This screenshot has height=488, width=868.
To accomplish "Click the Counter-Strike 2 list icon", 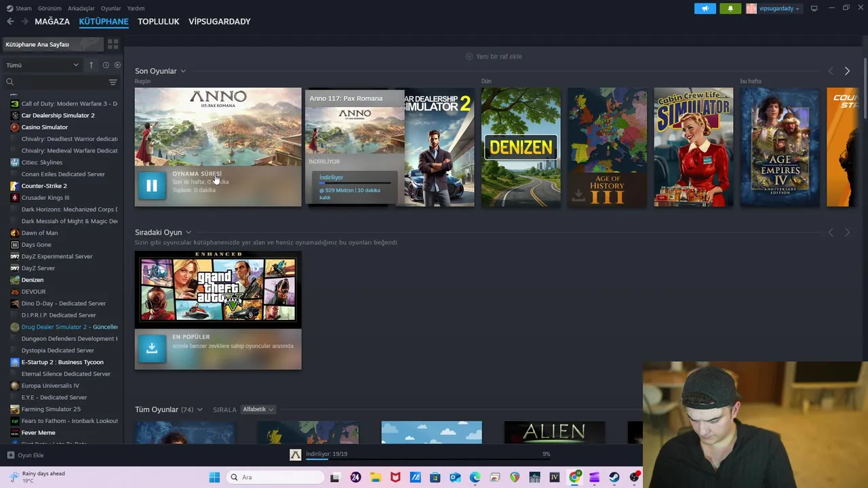I will point(15,186).
